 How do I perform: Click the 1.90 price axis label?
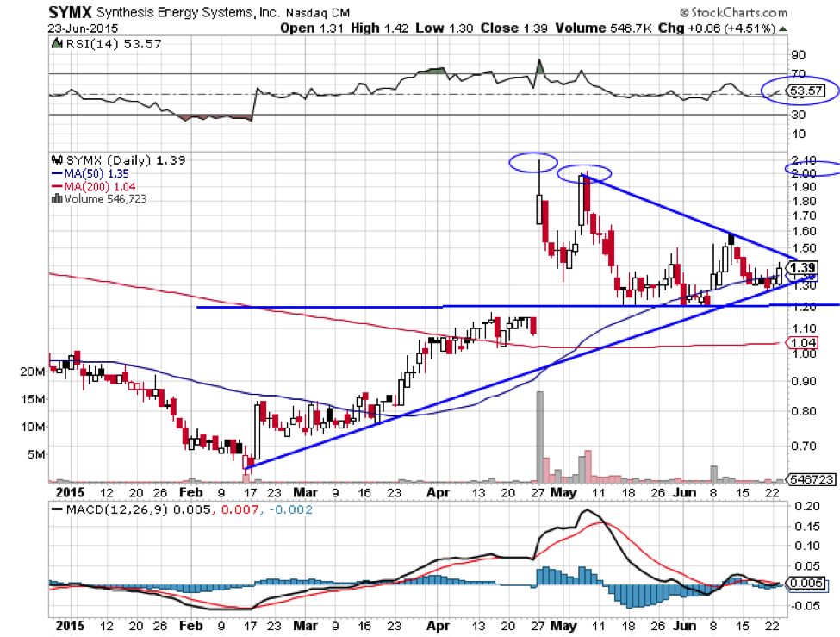[804, 187]
